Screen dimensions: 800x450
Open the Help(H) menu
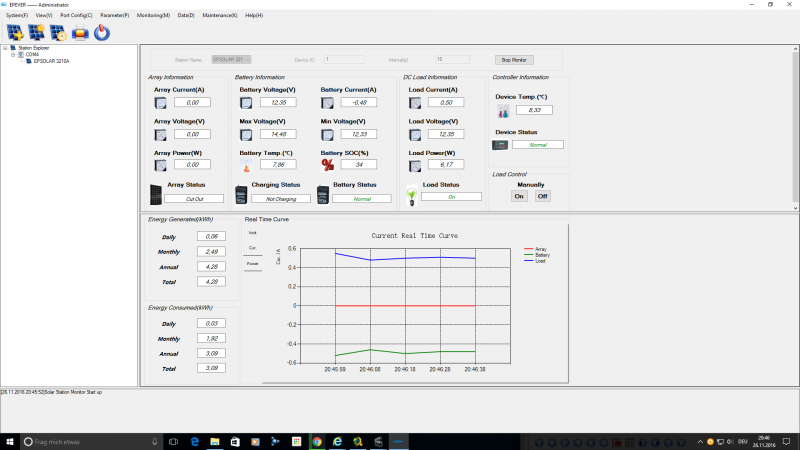click(x=254, y=15)
